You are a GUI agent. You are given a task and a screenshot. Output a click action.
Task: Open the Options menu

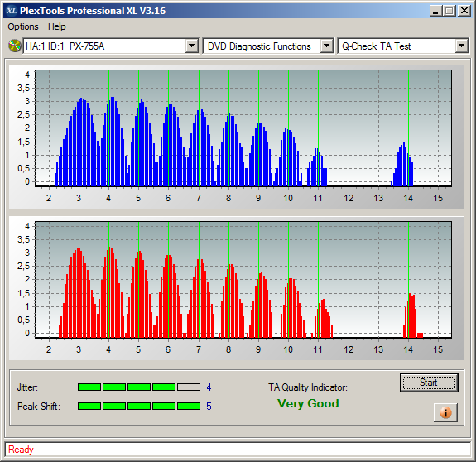tap(23, 26)
